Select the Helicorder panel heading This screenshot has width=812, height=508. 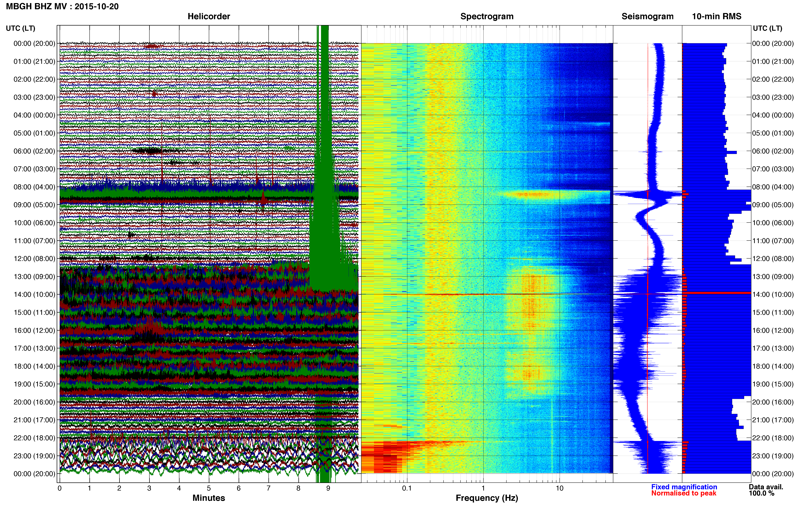[x=208, y=16]
